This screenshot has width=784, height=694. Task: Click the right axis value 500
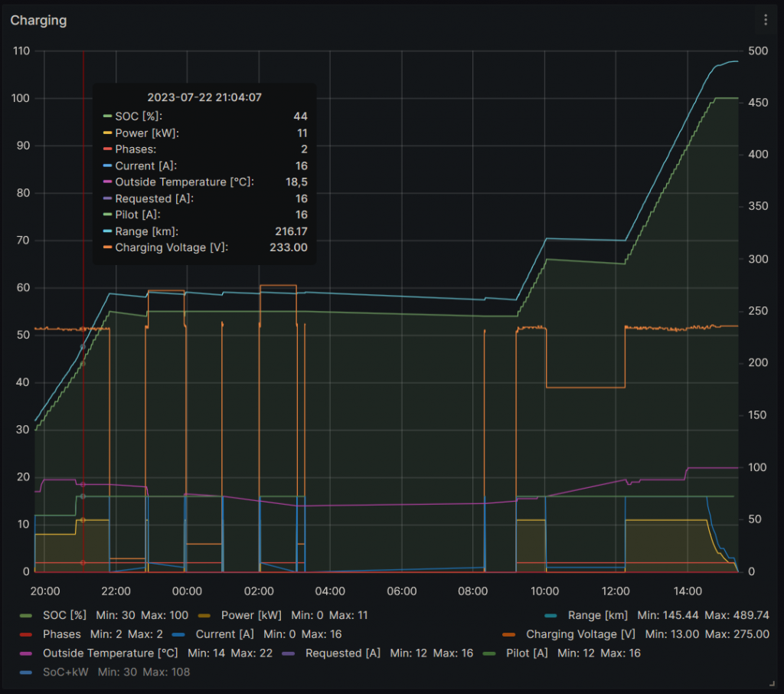click(x=758, y=51)
